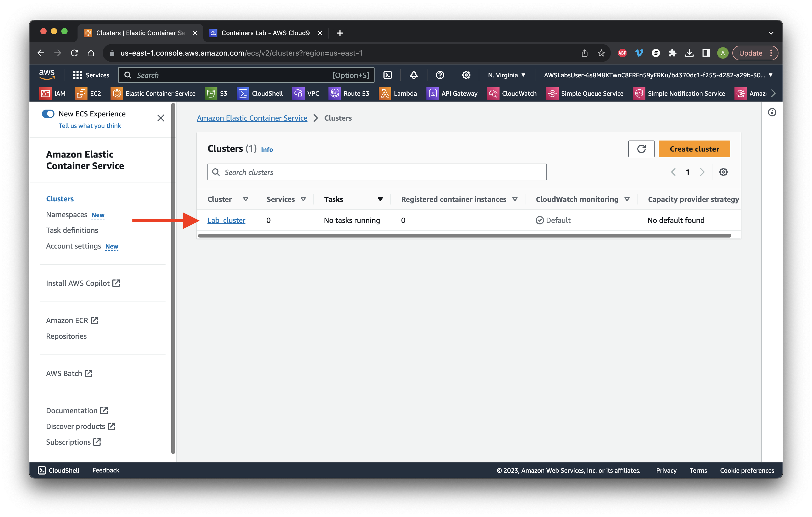Close the ECS side navigation panel
The width and height of the screenshot is (812, 517).
pos(161,118)
